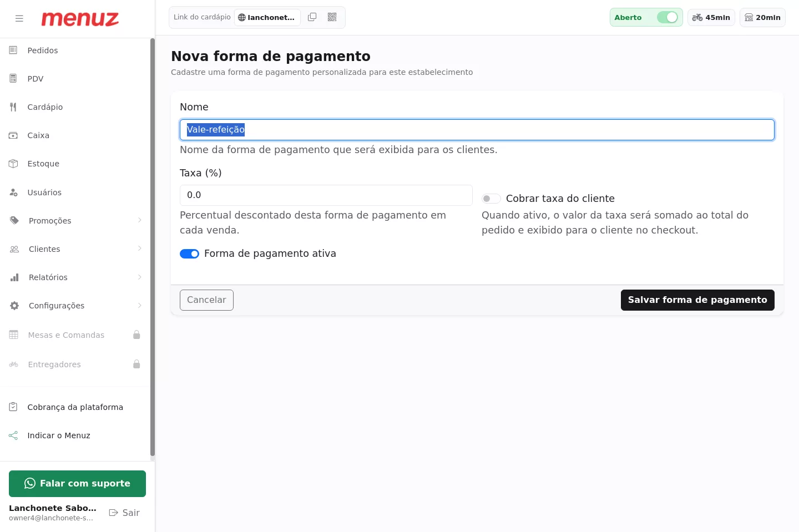Click Falar com suporte button

[77, 484]
